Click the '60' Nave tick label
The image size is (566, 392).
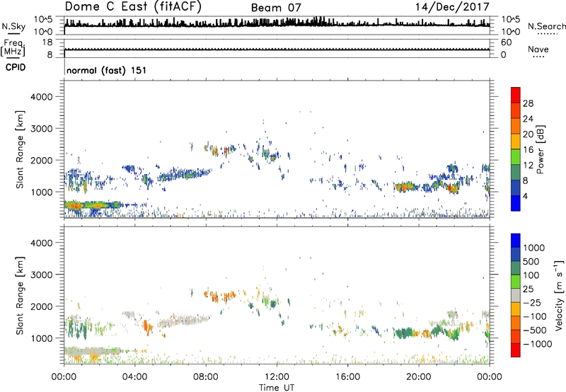[x=506, y=42]
